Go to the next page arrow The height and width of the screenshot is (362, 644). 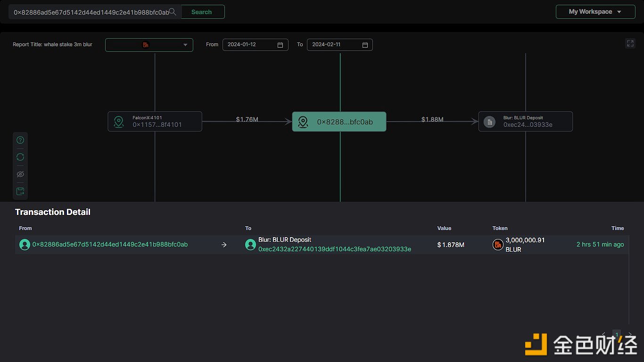click(630, 335)
